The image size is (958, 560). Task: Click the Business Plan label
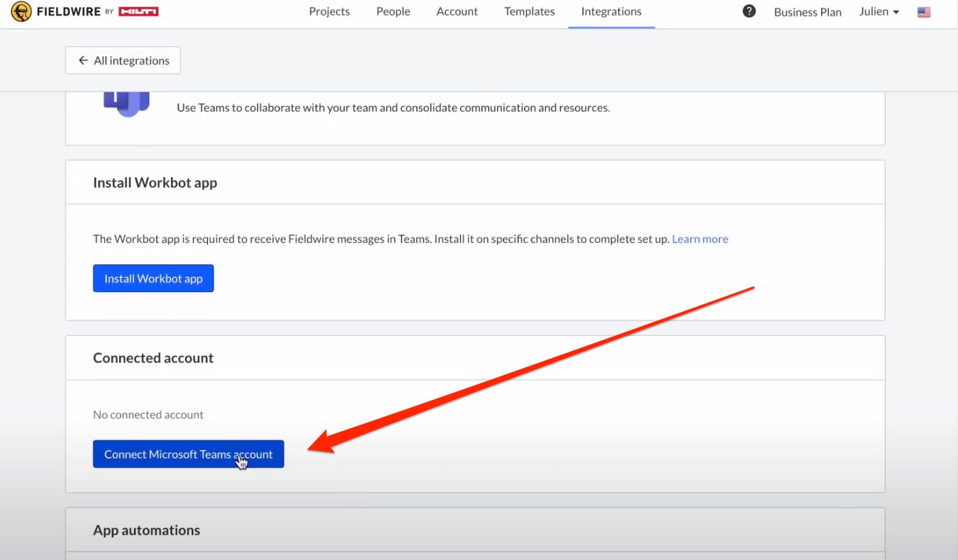808,12
